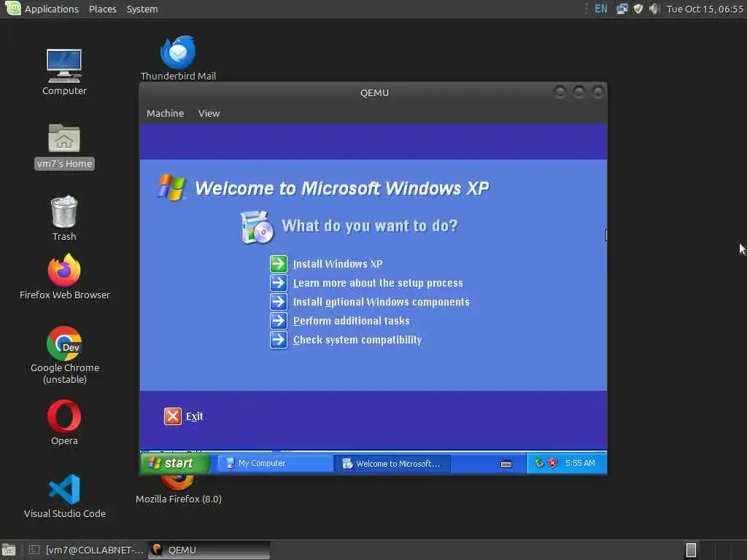Switch to vm7@COLLABNET terminal panel button
The height and width of the screenshot is (560, 747).
pos(86,550)
